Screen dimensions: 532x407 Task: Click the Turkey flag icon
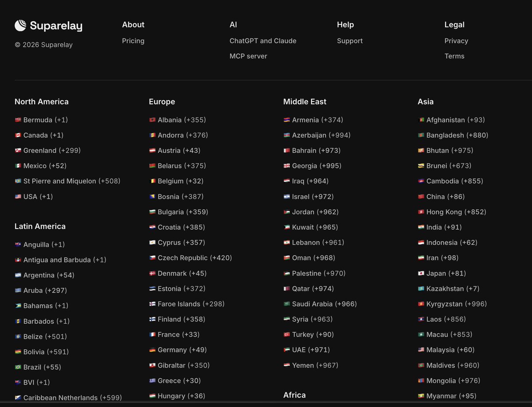(x=286, y=334)
